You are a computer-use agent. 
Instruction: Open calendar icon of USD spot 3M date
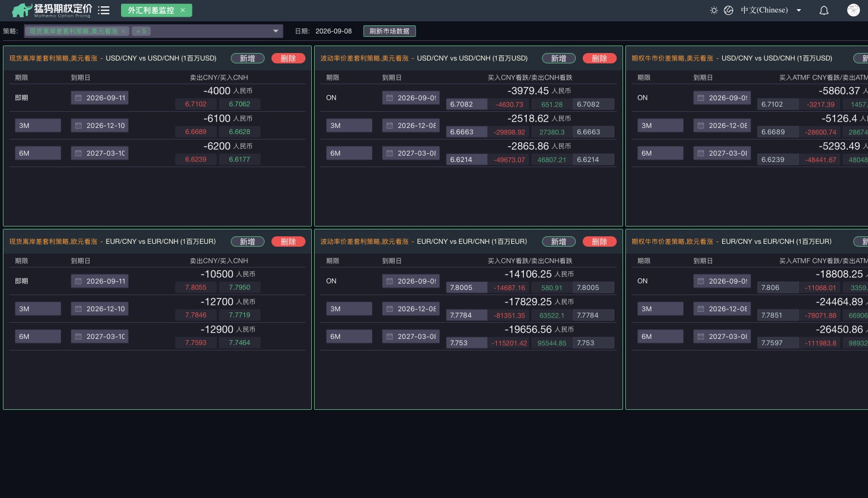(x=78, y=126)
